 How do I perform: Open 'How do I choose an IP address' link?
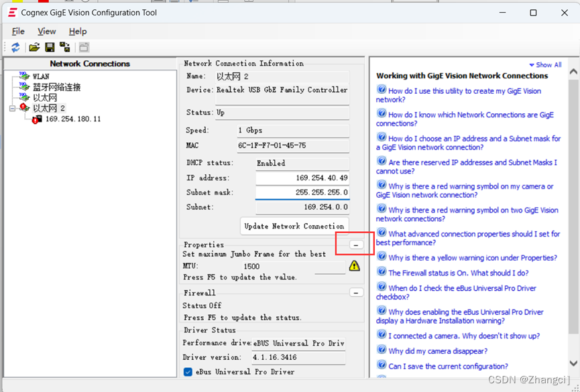pos(468,143)
